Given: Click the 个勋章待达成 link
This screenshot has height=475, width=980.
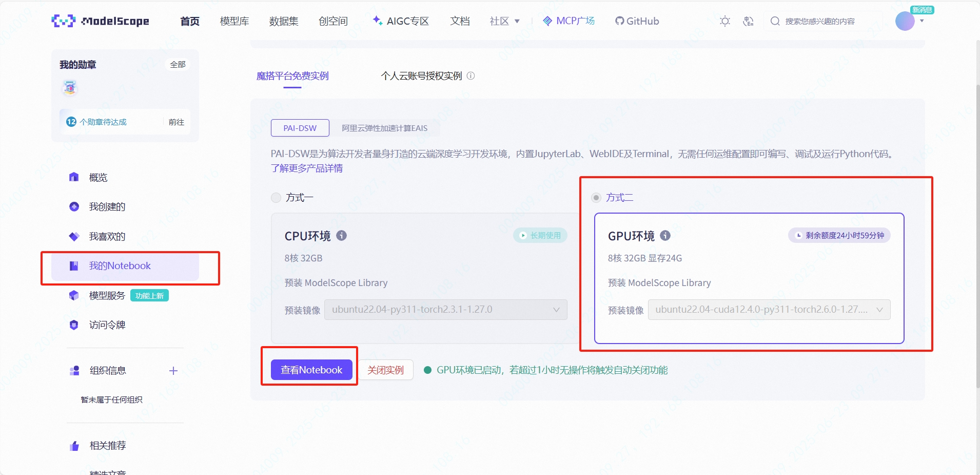Looking at the screenshot, I should (x=103, y=122).
